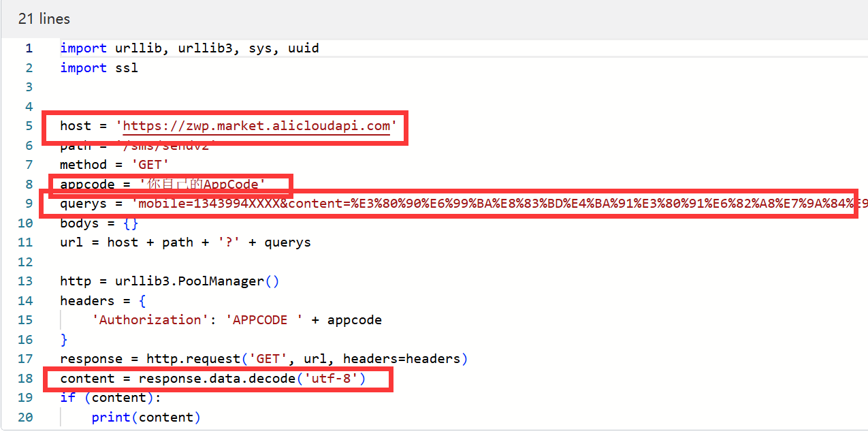Click the print(content) statement
Image resolution: width=868 pixels, height=440 pixels.
[145, 417]
